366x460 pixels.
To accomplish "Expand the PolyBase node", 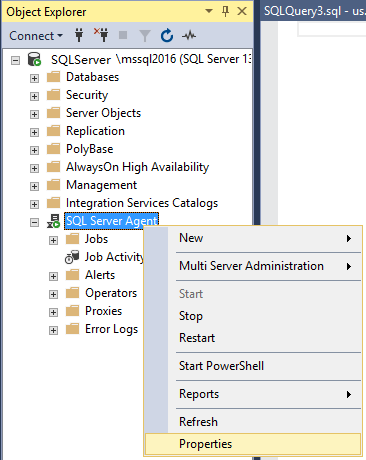I will [34, 150].
